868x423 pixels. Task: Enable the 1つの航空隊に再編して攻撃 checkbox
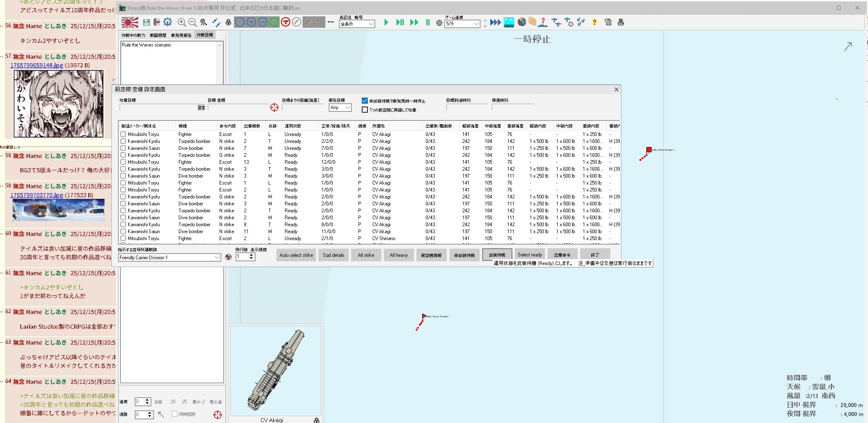coord(365,110)
